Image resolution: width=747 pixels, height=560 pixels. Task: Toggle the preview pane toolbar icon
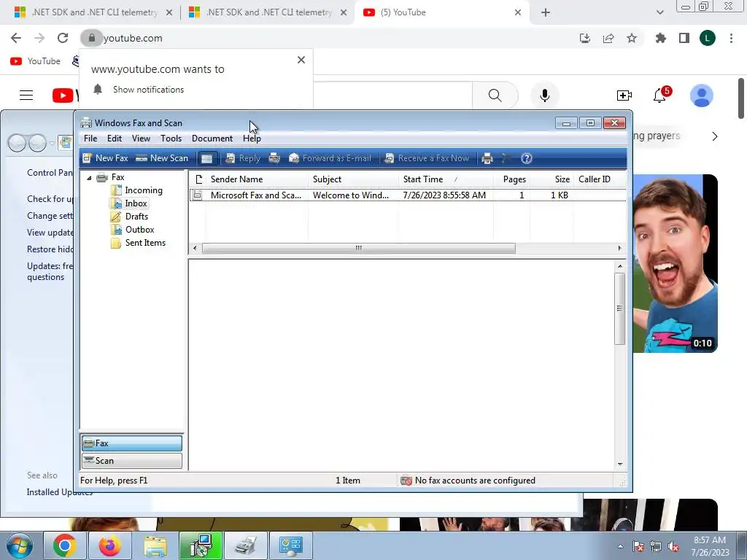point(206,158)
